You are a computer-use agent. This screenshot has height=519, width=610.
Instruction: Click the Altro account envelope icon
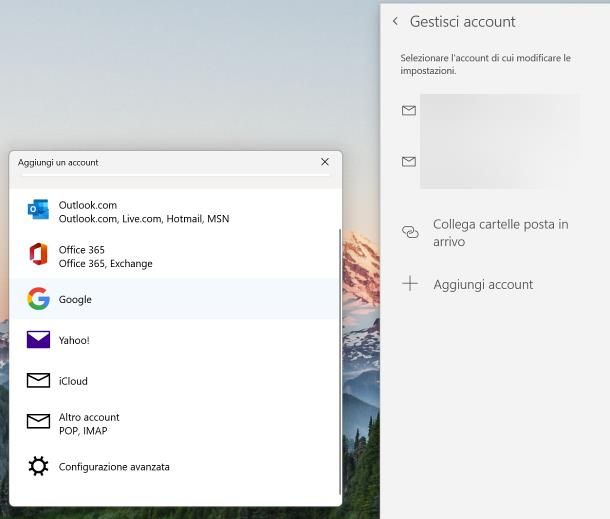click(38, 421)
